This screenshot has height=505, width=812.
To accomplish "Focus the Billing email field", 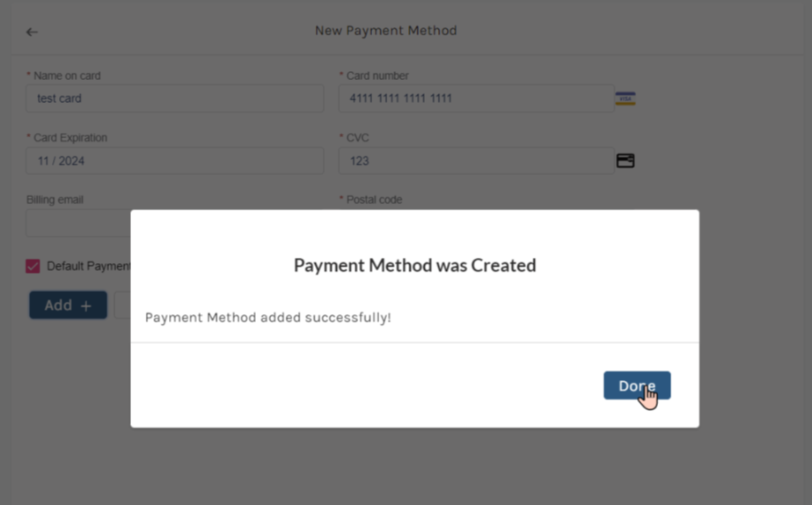I will coord(77,223).
